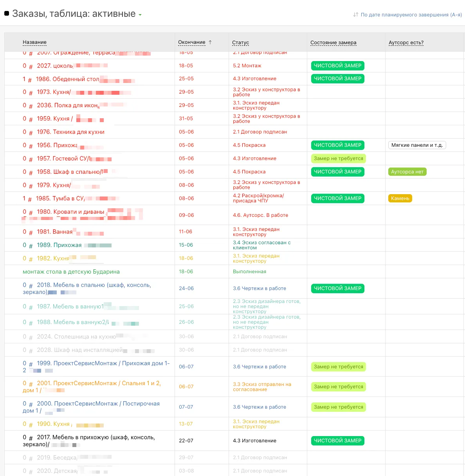Click status '3.3 Эскиз отправлен на согласование'
465x476 pixels.
tap(262, 387)
